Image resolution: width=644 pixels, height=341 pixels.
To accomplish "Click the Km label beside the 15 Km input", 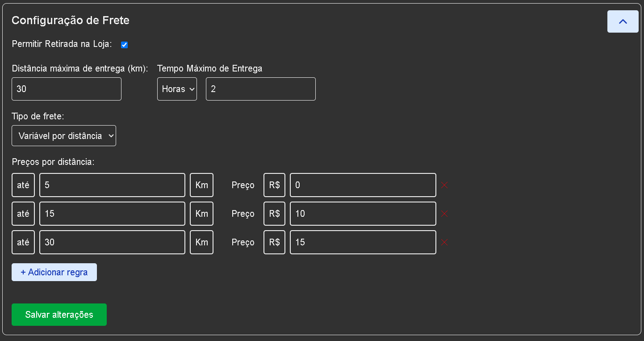I will [x=201, y=214].
